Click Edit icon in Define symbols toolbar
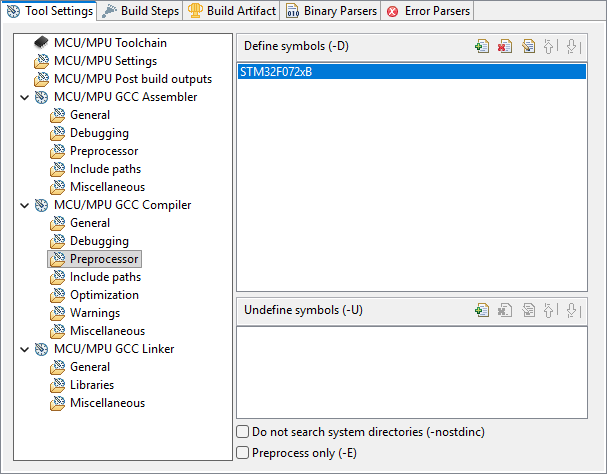 pos(528,46)
